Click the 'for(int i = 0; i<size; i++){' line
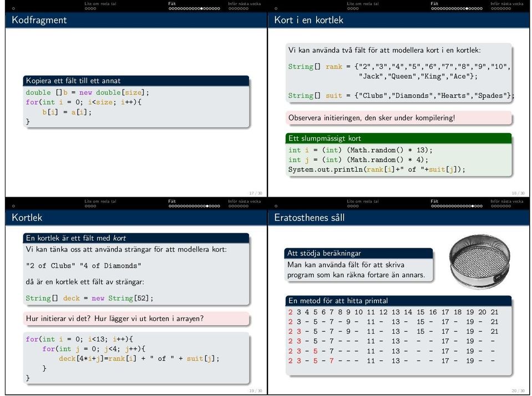The height and width of the screenshot is (396, 532). (83, 102)
